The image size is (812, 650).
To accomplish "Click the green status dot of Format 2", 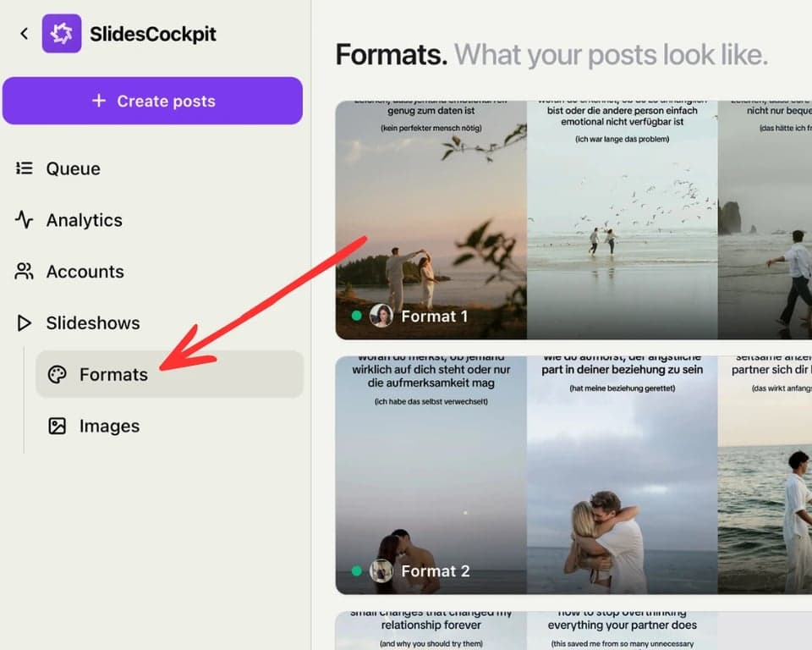I will click(356, 570).
